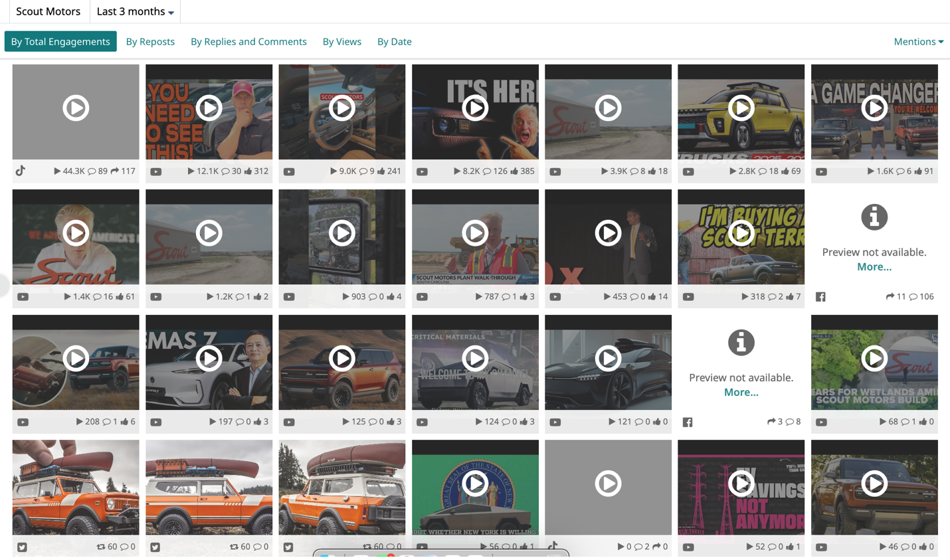The height and width of the screenshot is (560, 950).
Task: Click the YouTube icon under the 208-view video
Action: (23, 422)
